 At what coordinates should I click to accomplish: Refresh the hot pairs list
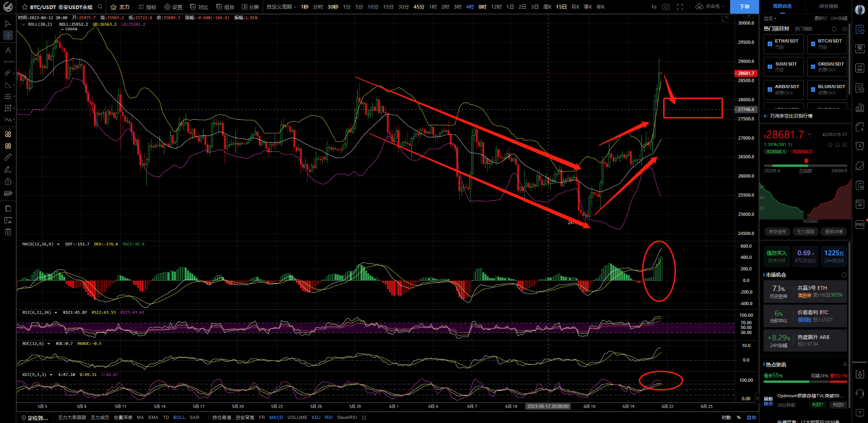point(834,29)
